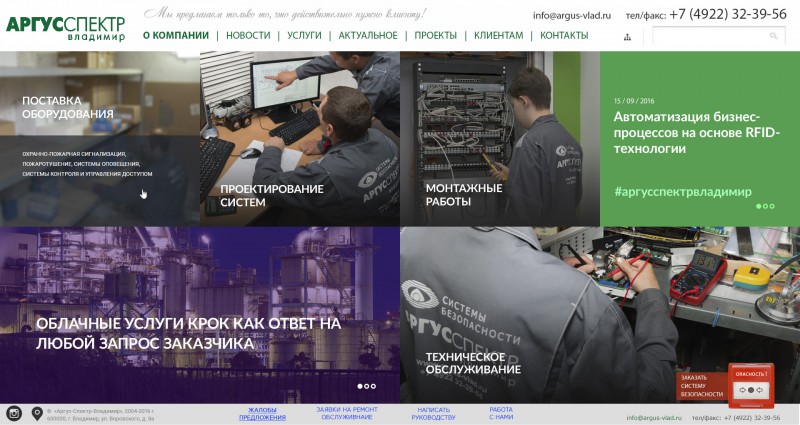This screenshot has height=425, width=800.
Task: Open ЗАЯВКИ НА РЕМОНТ ОБСЛУЖИВАНИЕ footer link
Action: point(347,413)
